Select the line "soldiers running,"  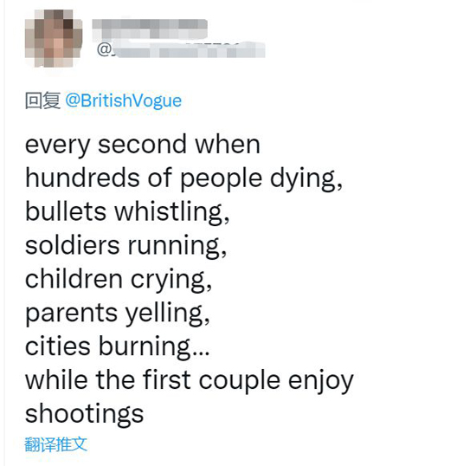pyautogui.click(x=126, y=246)
